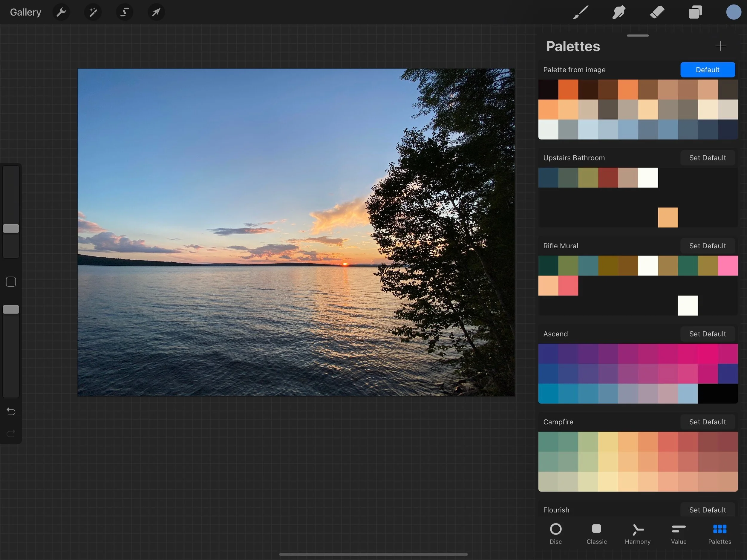Screen dimensions: 747x560
Task: Click the brush size slider handle
Action: click(11, 229)
